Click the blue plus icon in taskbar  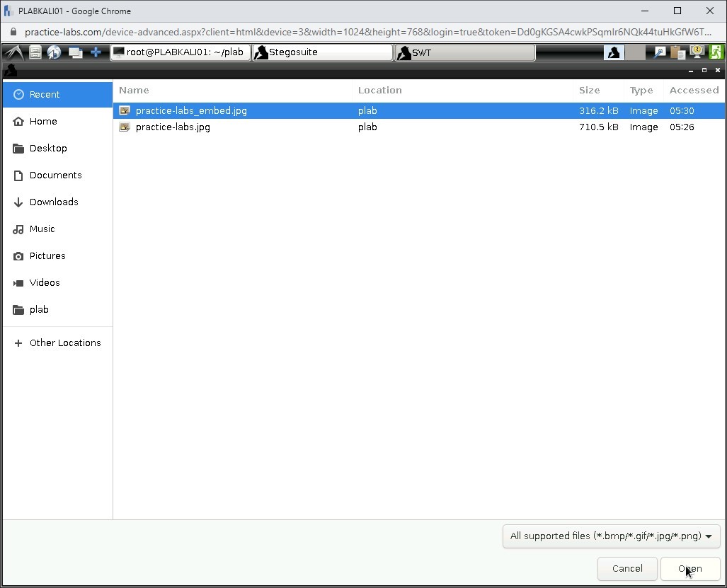pyautogui.click(x=96, y=52)
